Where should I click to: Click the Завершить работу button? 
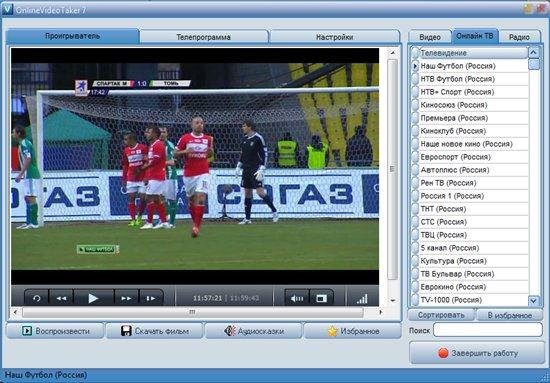(477, 353)
